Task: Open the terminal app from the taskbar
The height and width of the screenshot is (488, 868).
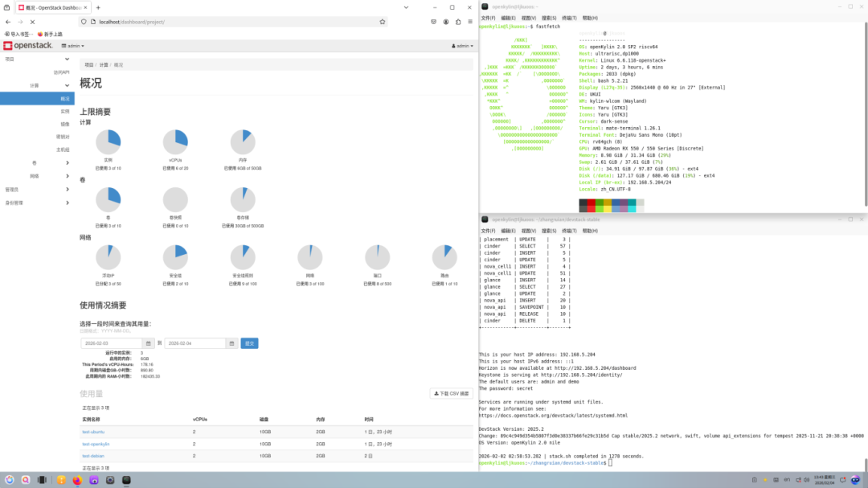Action: [125, 481]
